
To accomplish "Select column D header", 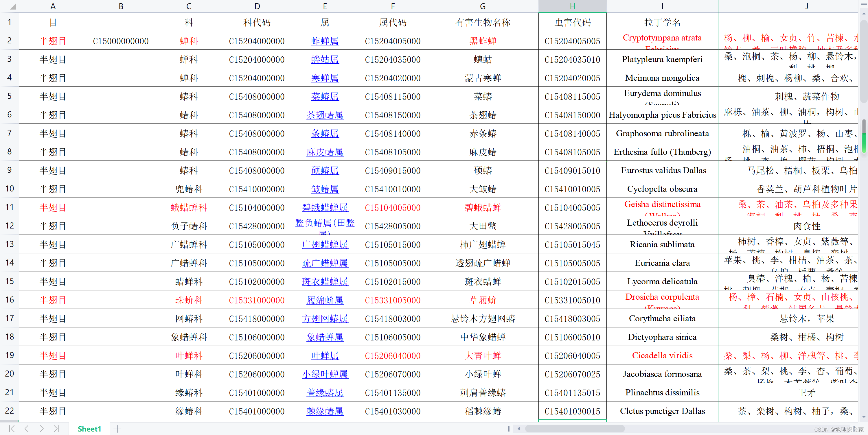I will click(257, 6).
